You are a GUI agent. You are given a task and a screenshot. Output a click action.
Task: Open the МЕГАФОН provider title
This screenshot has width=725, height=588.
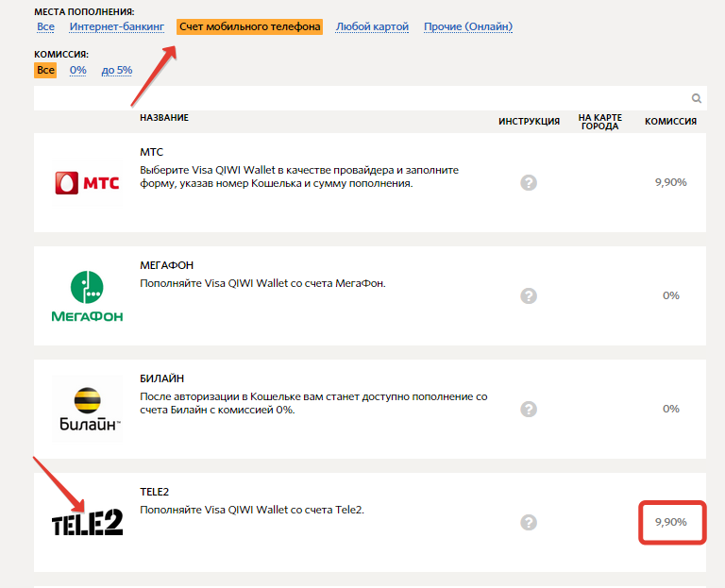pos(167,265)
